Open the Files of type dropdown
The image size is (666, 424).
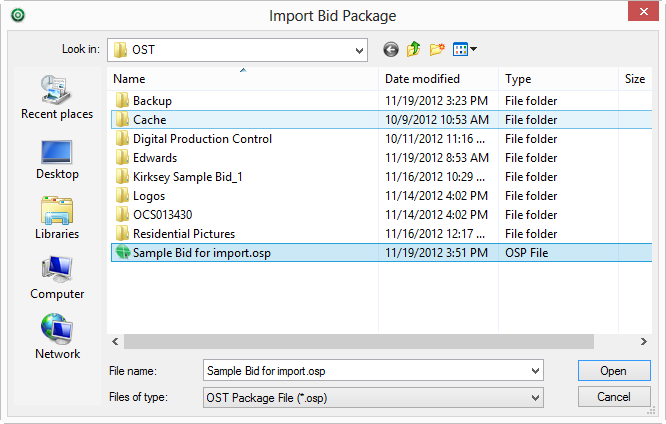pos(373,398)
